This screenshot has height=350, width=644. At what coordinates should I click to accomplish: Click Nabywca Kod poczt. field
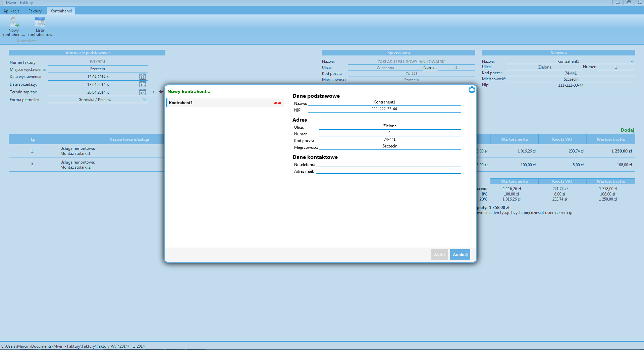coord(571,73)
